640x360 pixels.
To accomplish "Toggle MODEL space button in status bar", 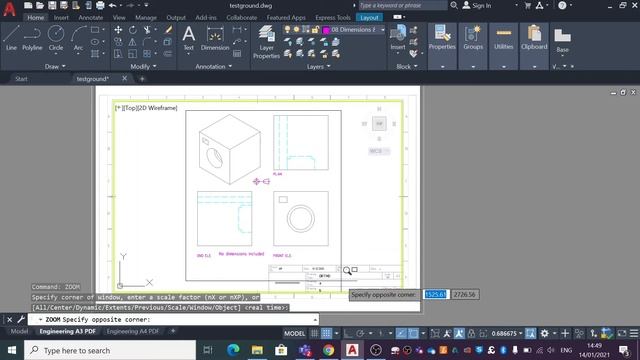I will pyautogui.click(x=295, y=333).
